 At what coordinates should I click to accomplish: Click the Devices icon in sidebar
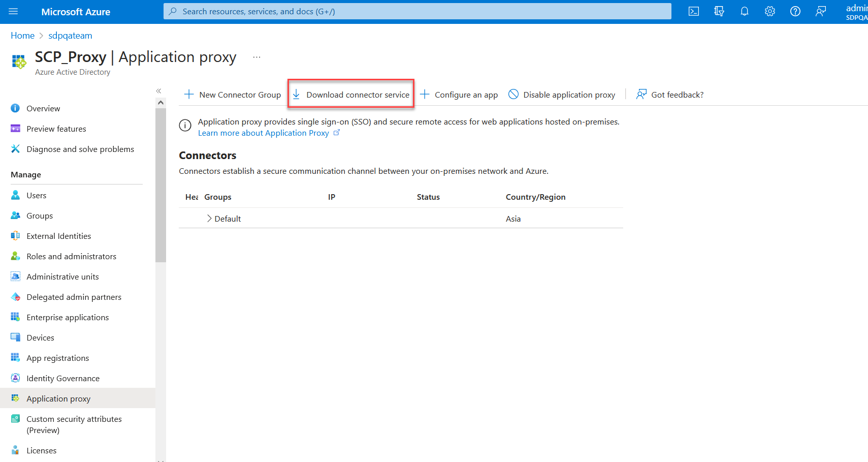(15, 337)
